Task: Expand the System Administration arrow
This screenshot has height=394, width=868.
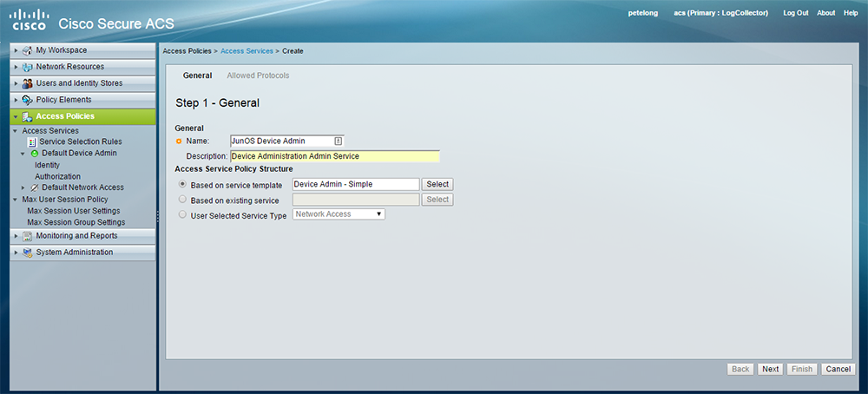Action: pyautogui.click(x=16, y=253)
